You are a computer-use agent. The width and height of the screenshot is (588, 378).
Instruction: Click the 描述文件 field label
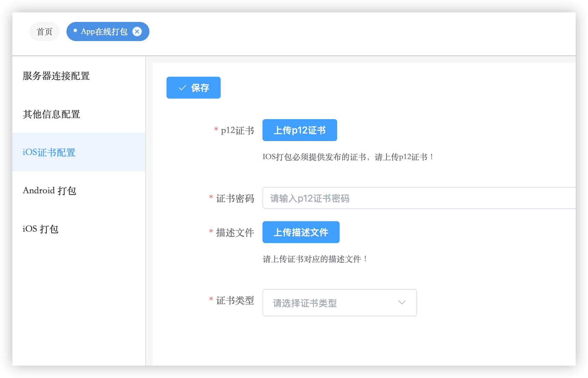pyautogui.click(x=235, y=232)
